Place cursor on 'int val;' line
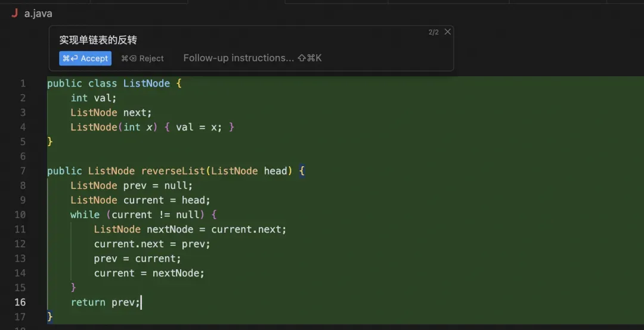This screenshot has width=644, height=330. [x=94, y=98]
